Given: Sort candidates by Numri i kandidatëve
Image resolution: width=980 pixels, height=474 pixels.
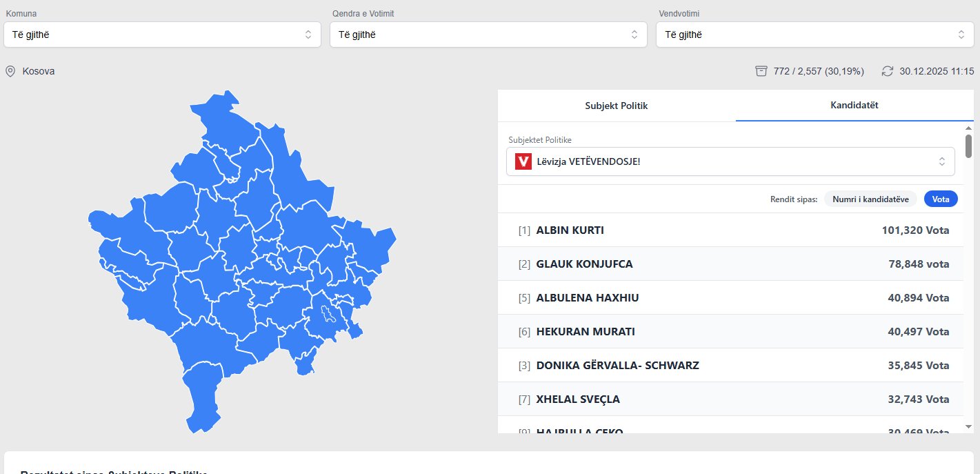Looking at the screenshot, I should click(x=870, y=199).
